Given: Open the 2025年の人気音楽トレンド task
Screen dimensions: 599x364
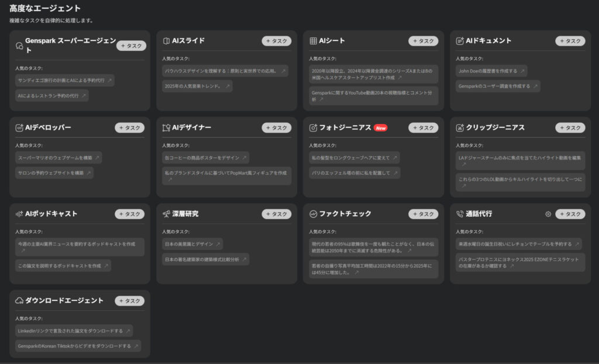Looking at the screenshot, I should (x=197, y=86).
